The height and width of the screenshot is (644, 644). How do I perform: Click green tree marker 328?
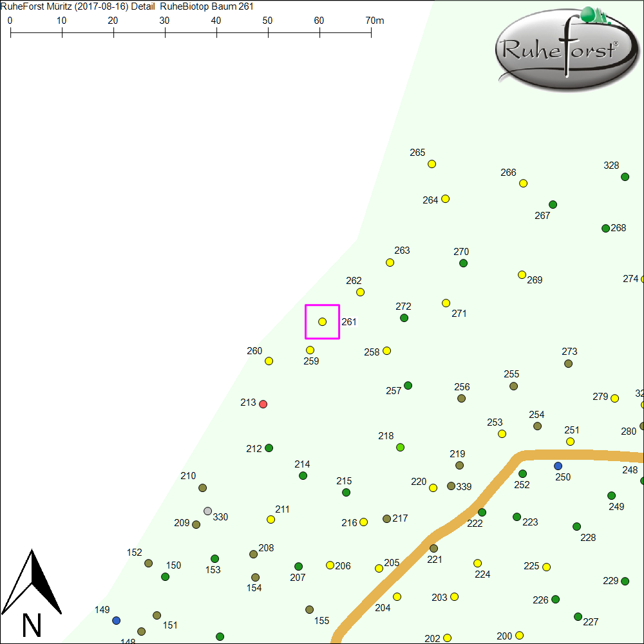click(x=625, y=176)
